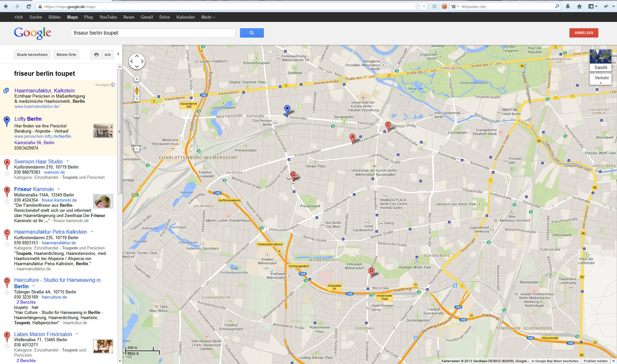
Task: Open the Verkehr layers dropdown
Action: coord(601,79)
